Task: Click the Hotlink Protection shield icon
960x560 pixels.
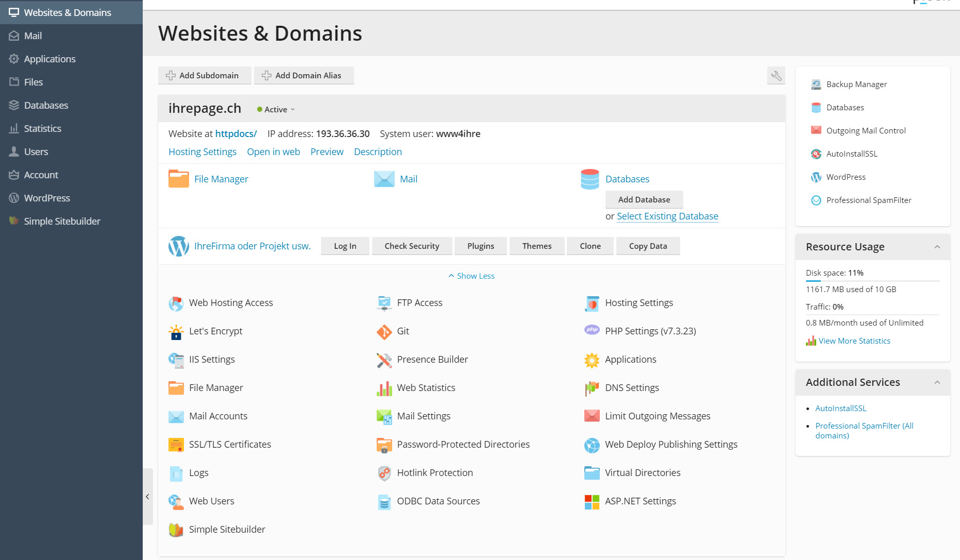Action: coord(384,473)
